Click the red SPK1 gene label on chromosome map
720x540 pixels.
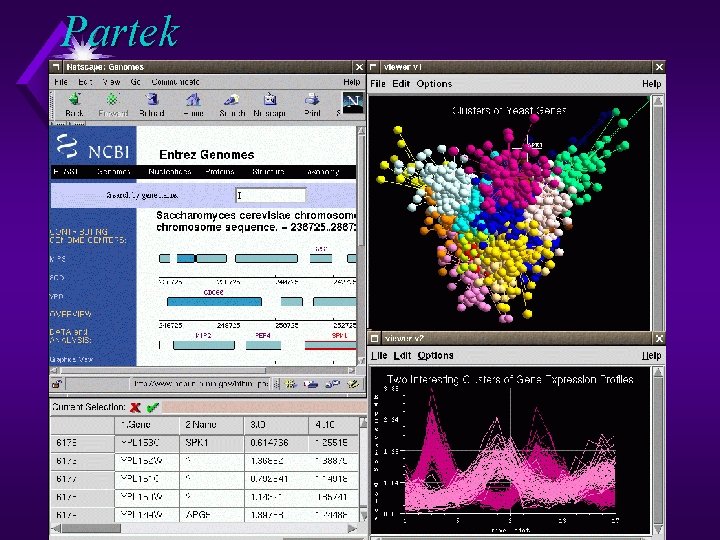339,336
